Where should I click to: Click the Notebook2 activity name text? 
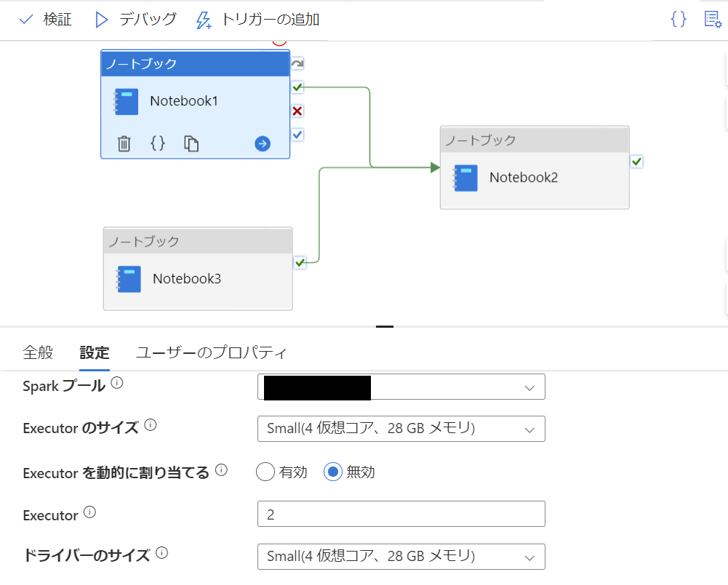(x=524, y=177)
